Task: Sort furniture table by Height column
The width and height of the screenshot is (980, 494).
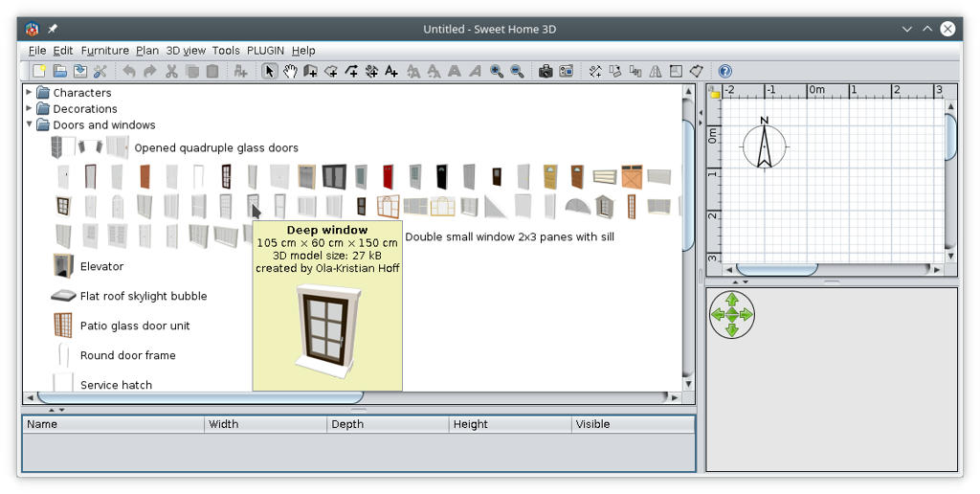Action: point(510,424)
